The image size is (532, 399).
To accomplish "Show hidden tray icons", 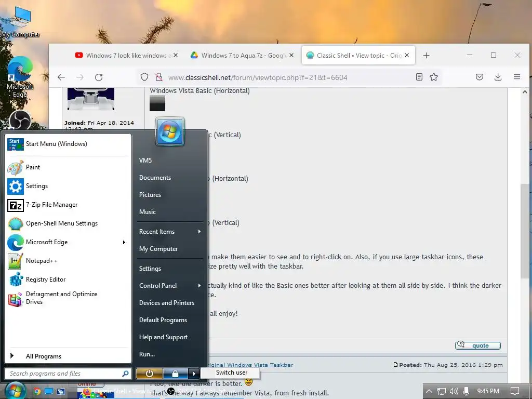I will point(429,391).
